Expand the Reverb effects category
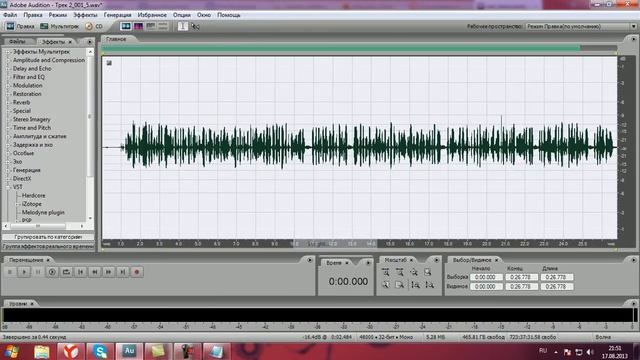This screenshot has height=360, width=640. click(x=8, y=103)
